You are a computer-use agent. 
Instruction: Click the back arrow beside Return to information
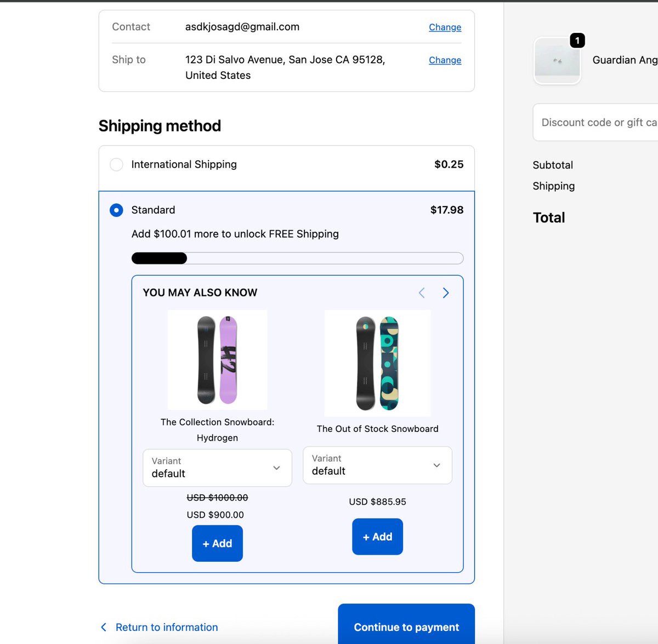click(104, 627)
